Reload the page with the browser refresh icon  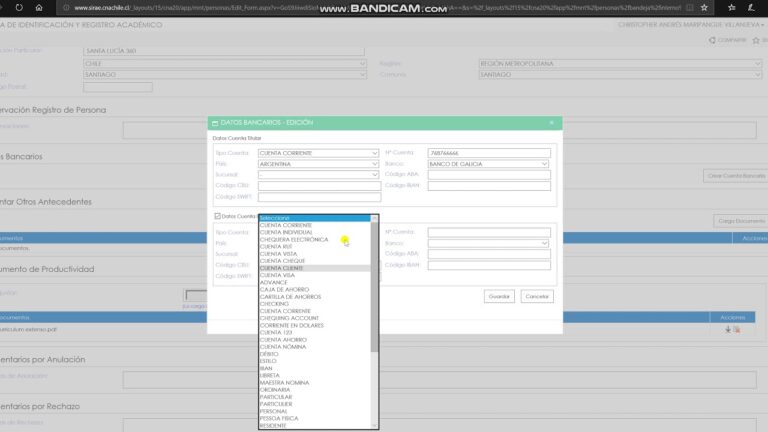pyautogui.click(x=19, y=7)
